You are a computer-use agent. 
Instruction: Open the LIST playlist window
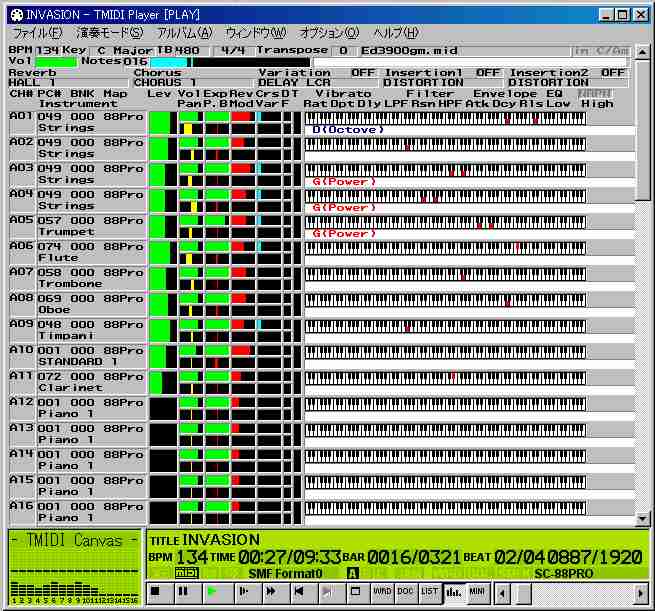pyautogui.click(x=430, y=592)
